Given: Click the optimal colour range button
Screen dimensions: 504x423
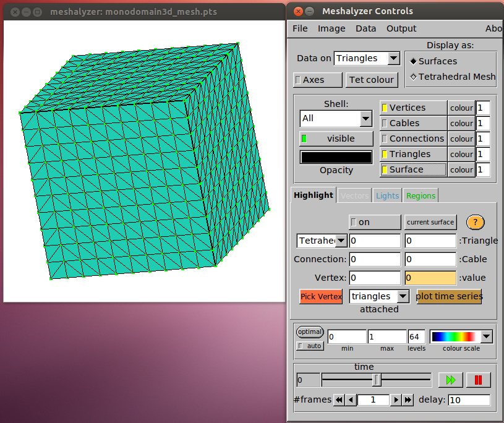Looking at the screenshot, I should (x=310, y=332).
